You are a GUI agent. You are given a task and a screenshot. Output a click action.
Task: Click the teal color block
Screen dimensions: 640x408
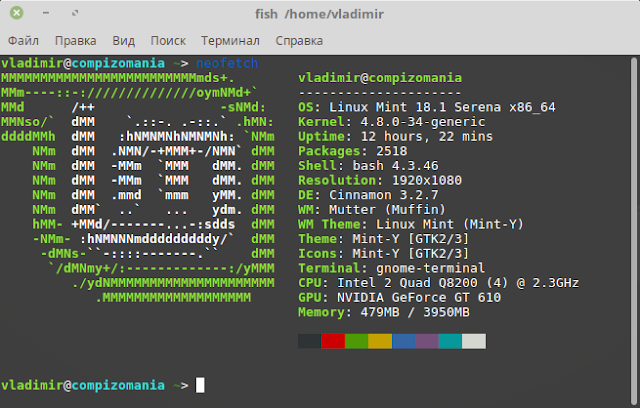pyautogui.click(x=450, y=341)
